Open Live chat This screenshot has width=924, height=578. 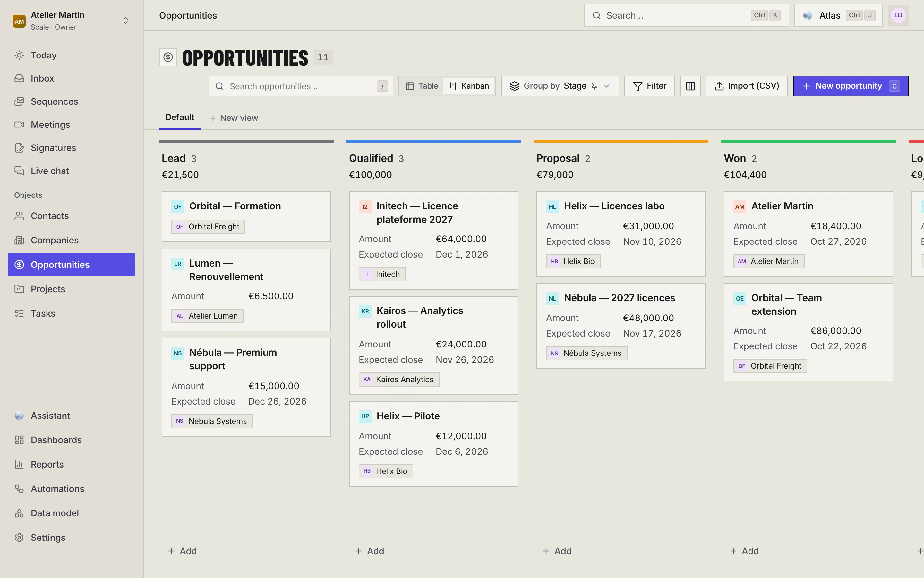pos(72,171)
